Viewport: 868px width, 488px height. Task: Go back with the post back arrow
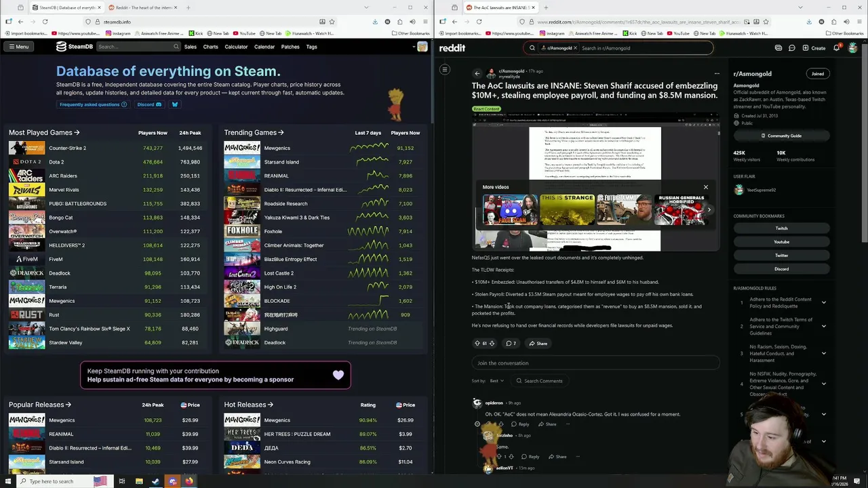[x=477, y=73]
